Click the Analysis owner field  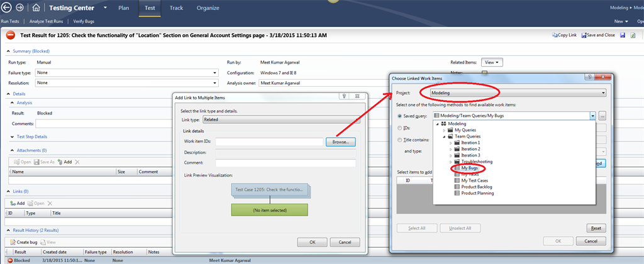point(324,82)
